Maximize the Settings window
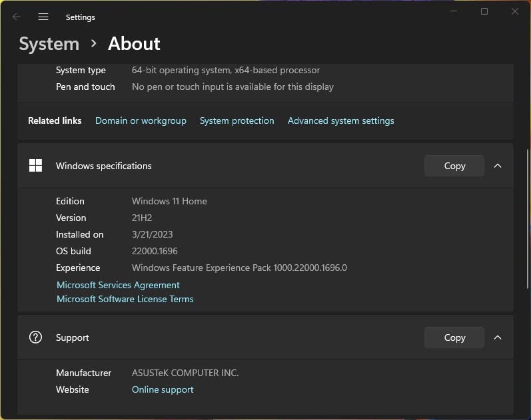 point(484,11)
